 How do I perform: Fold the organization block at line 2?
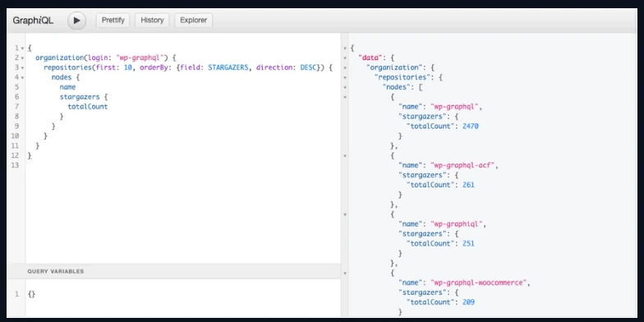tap(22, 57)
